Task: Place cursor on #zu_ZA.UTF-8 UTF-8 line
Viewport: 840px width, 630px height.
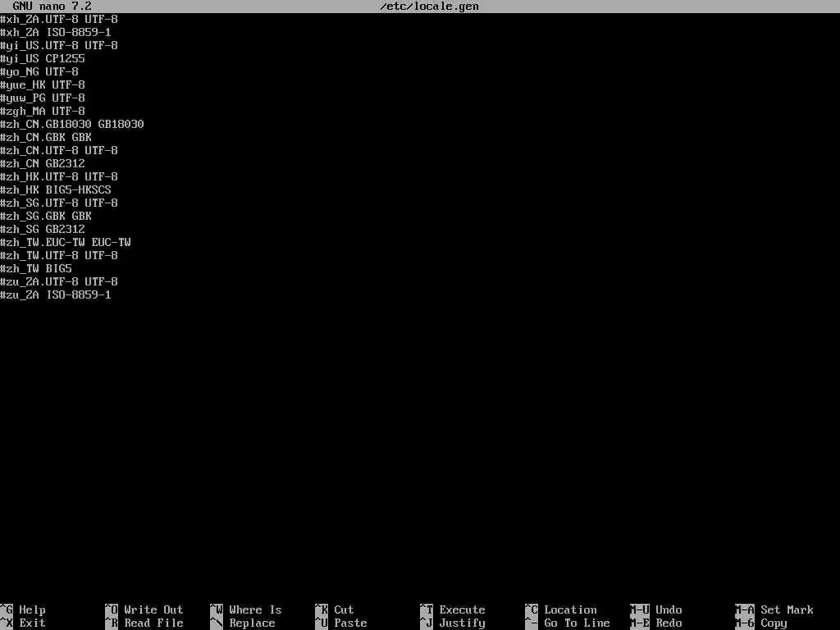Action: pyautogui.click(x=59, y=282)
